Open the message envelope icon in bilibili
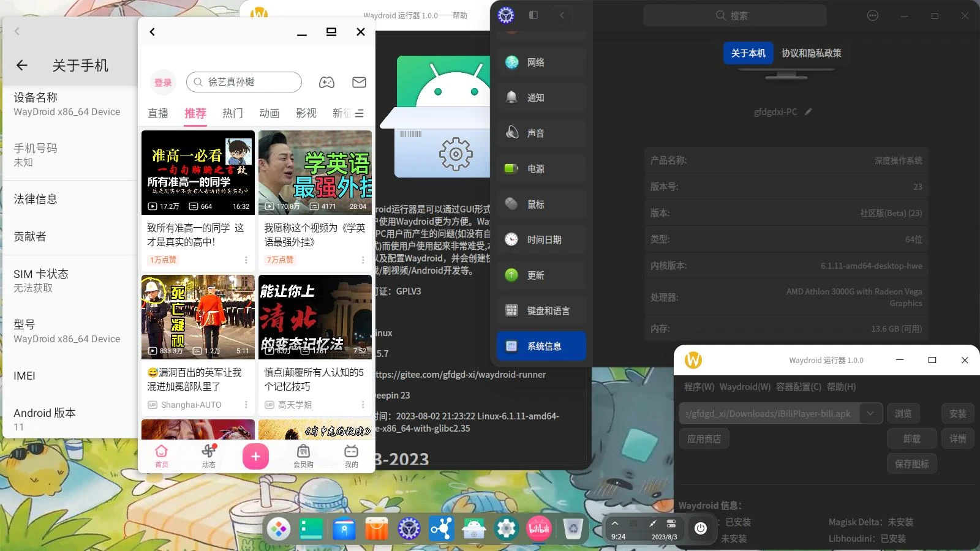Screen dimensions: 980x551 click(359, 82)
